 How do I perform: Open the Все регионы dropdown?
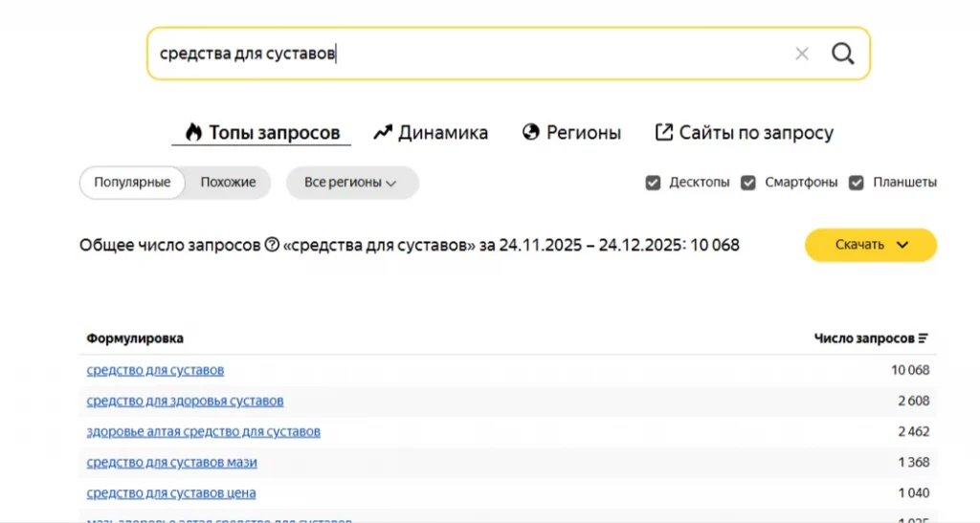(352, 183)
